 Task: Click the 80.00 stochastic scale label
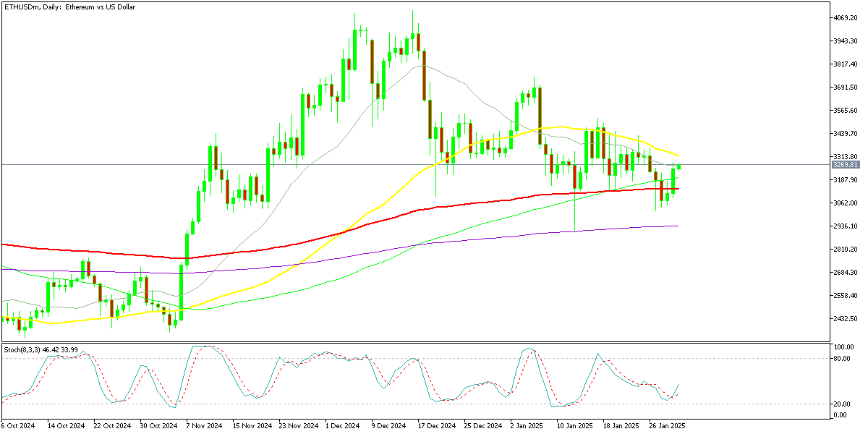tap(842, 357)
